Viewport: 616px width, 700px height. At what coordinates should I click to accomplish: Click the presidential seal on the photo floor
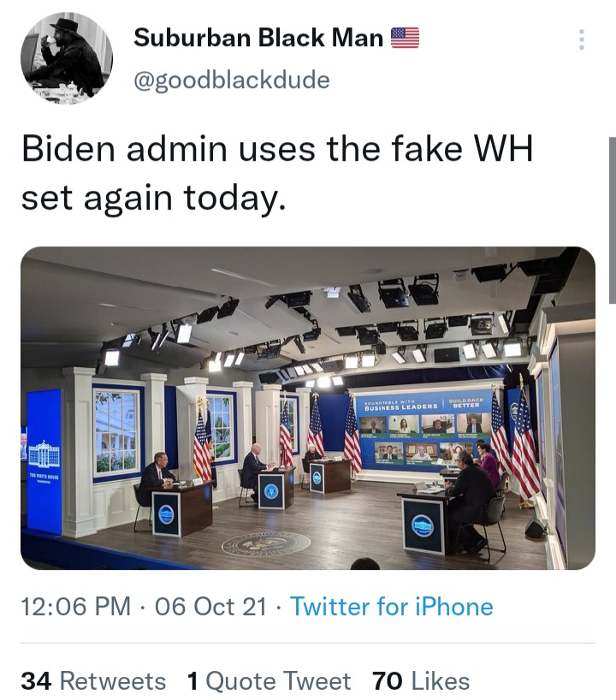266,544
